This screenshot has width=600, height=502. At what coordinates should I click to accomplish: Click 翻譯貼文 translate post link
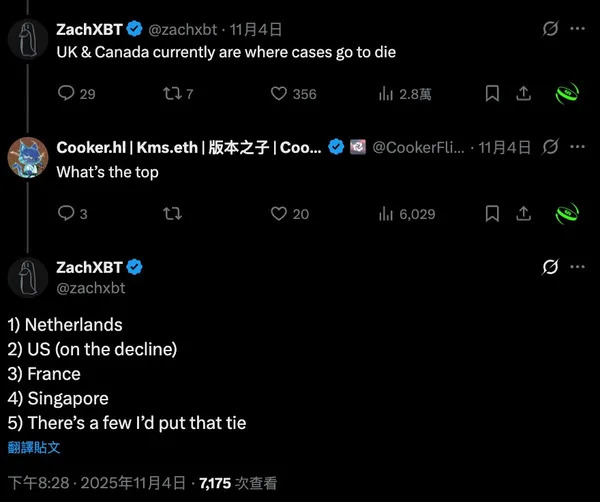[x=34, y=448]
